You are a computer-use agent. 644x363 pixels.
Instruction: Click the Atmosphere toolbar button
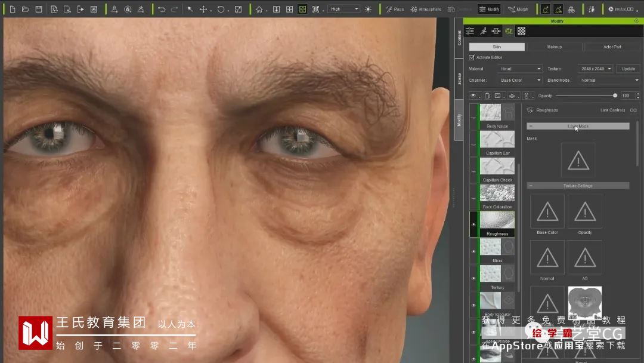426,9
